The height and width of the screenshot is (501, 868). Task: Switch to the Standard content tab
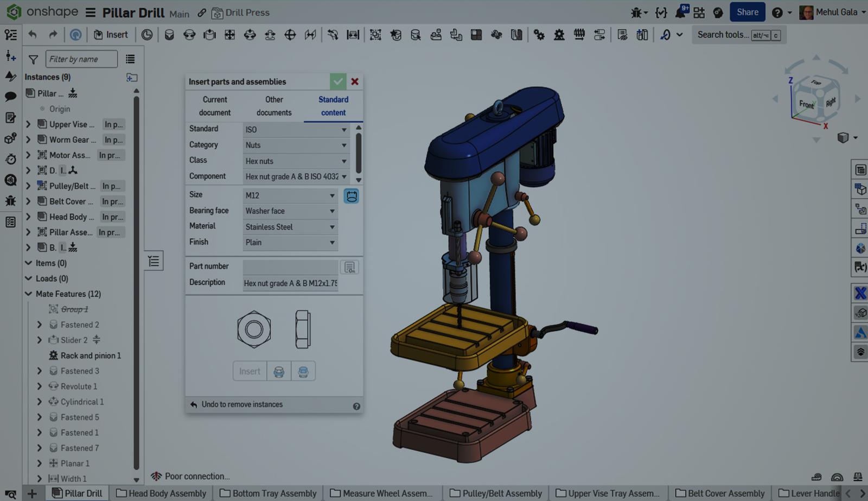point(333,106)
